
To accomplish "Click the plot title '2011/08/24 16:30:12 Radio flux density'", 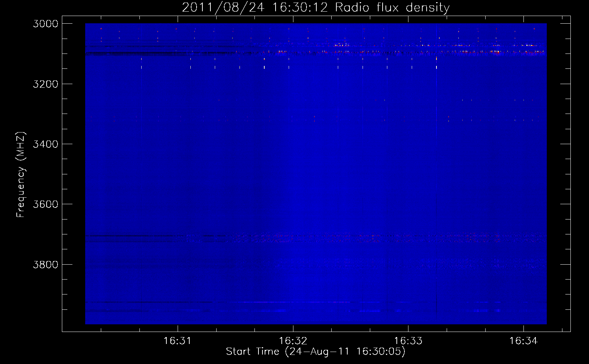I will [316, 8].
